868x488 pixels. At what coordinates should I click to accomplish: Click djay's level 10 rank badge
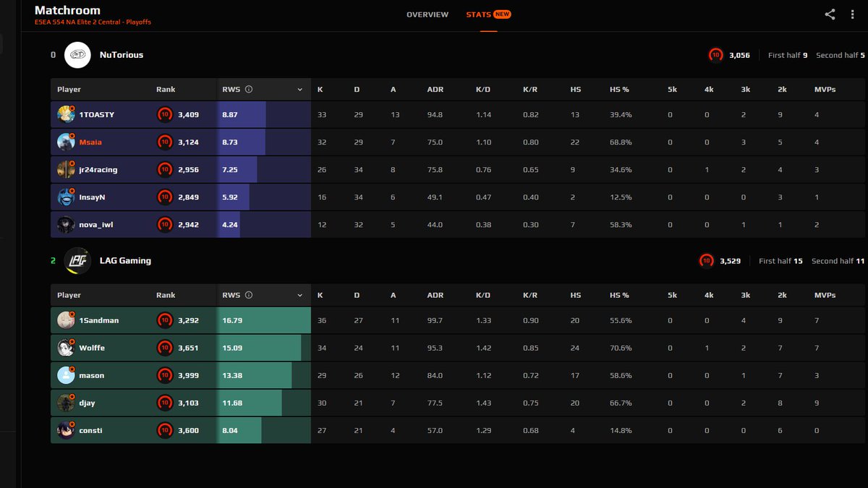165,403
